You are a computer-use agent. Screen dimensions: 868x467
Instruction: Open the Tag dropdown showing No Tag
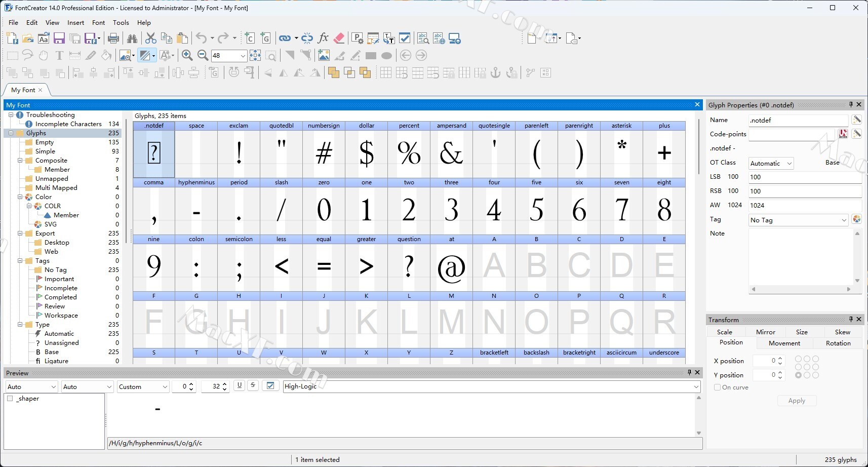tap(798, 220)
